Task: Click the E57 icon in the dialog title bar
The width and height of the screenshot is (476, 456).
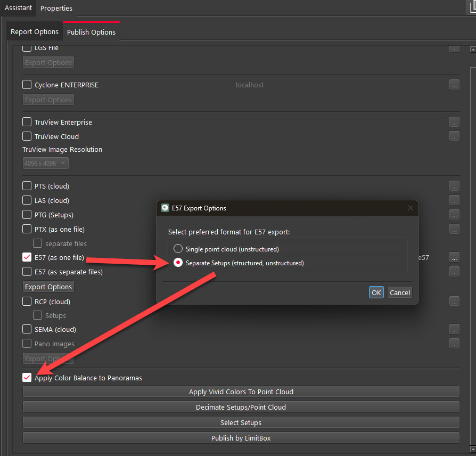Action: (165, 208)
